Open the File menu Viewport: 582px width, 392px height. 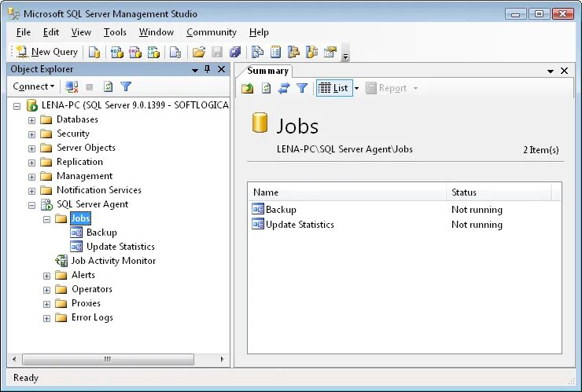point(24,32)
